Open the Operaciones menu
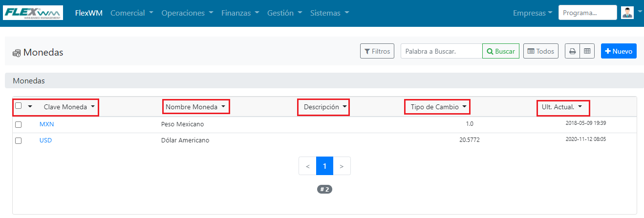 click(187, 13)
